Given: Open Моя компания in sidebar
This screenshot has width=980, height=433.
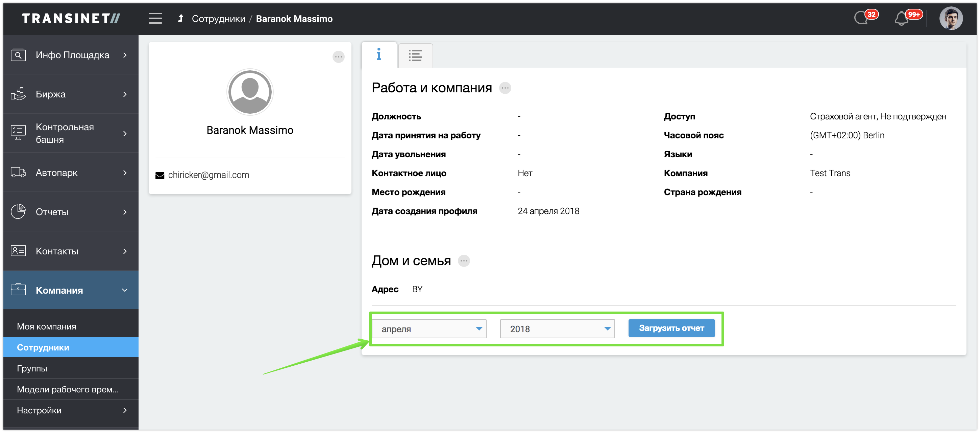Looking at the screenshot, I should 46,326.
